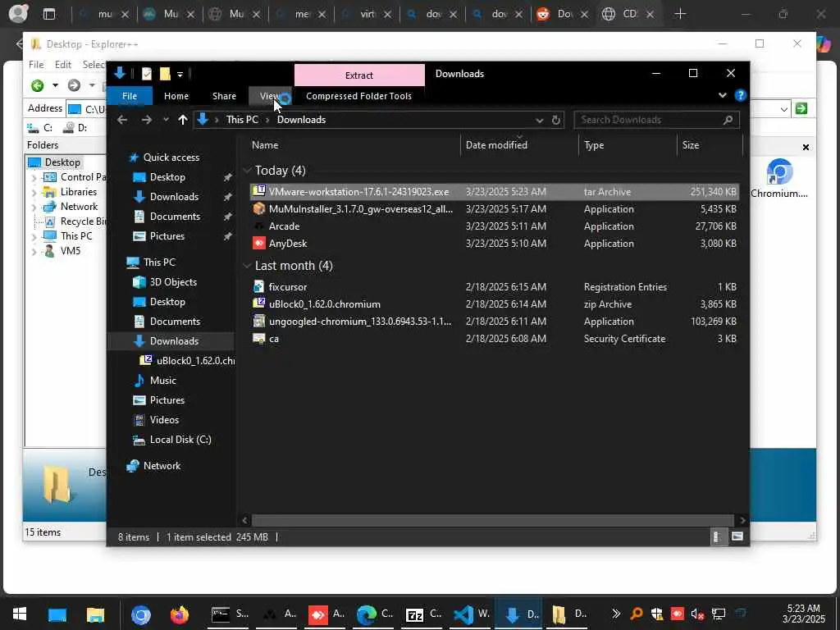The width and height of the screenshot is (840, 630).
Task: Select Recycle Bin in Explorer++ folders
Action: (83, 221)
